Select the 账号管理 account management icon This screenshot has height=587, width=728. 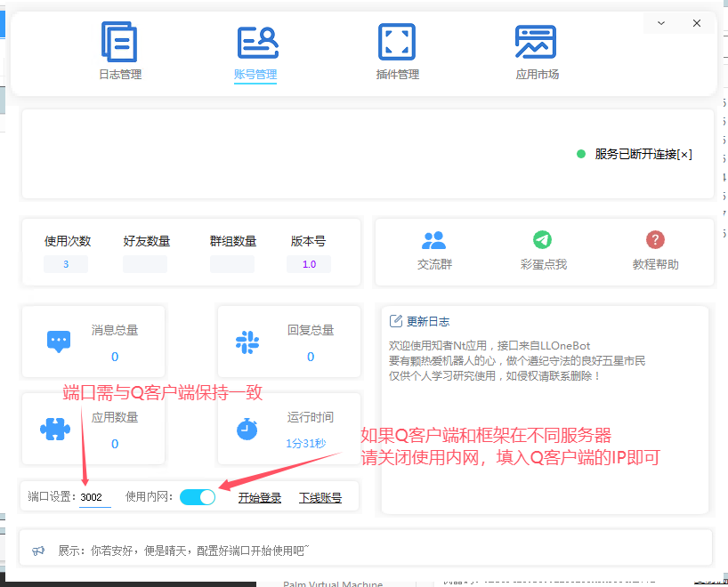point(258,42)
